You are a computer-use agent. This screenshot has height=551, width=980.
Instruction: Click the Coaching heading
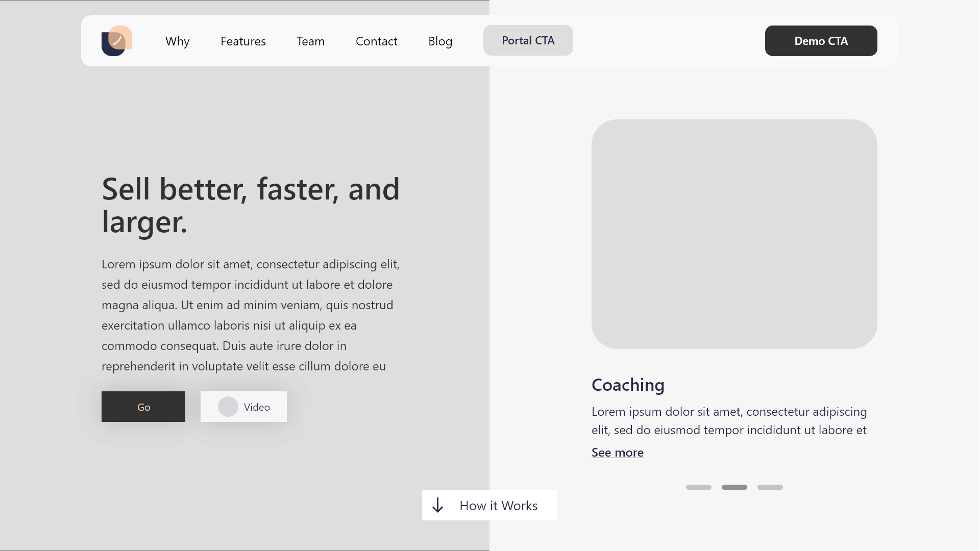click(x=628, y=385)
